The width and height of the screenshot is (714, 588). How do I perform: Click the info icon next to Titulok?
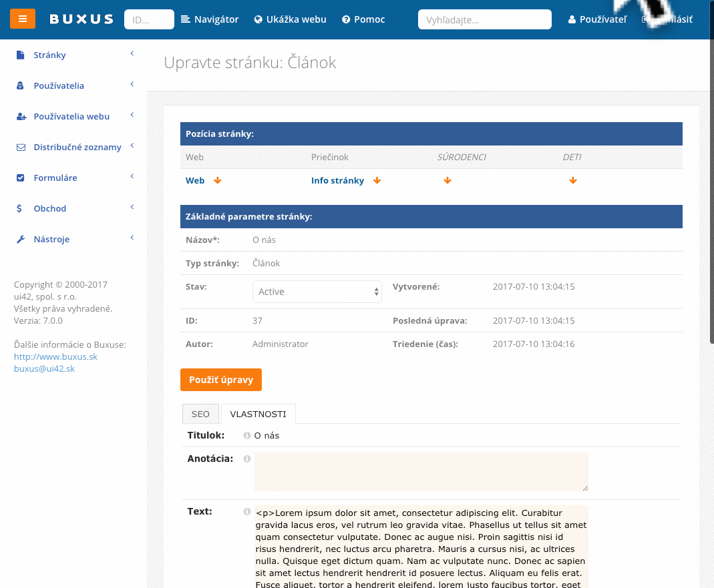(x=246, y=435)
